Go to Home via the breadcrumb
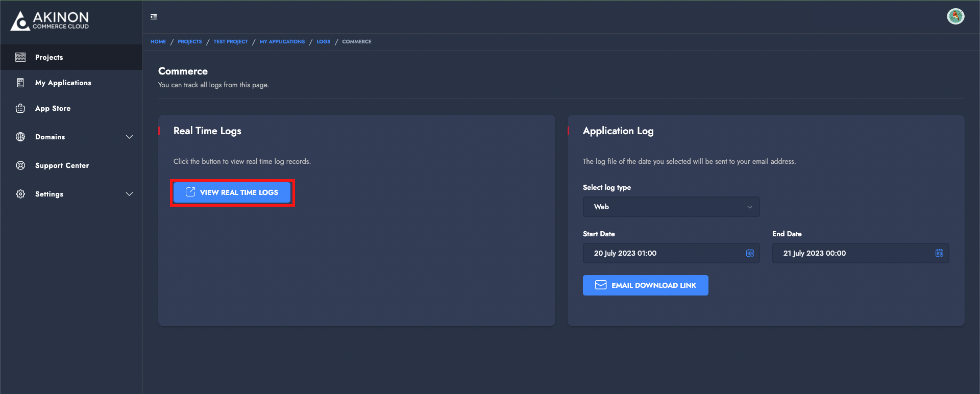This screenshot has width=980, height=394. [x=158, y=42]
